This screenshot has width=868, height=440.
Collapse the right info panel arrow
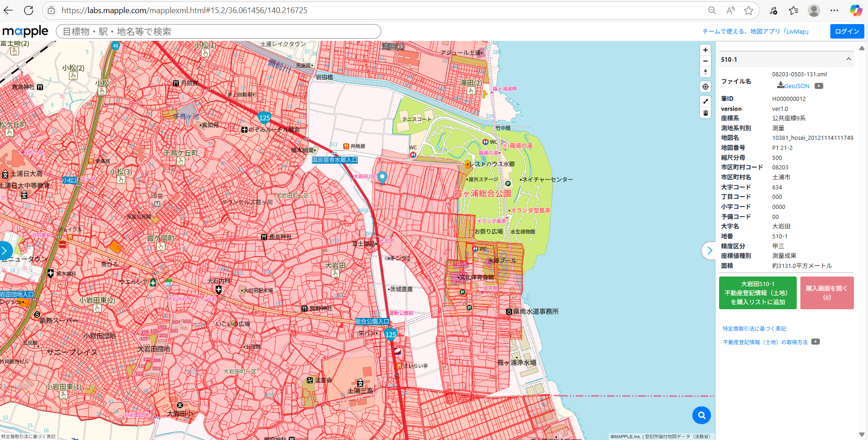pos(709,251)
